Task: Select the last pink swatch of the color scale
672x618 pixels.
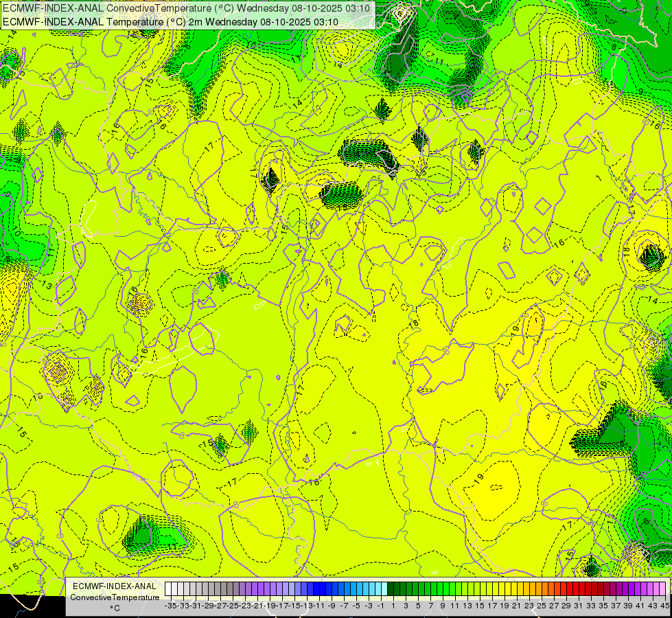Action: pyautogui.click(x=662, y=589)
